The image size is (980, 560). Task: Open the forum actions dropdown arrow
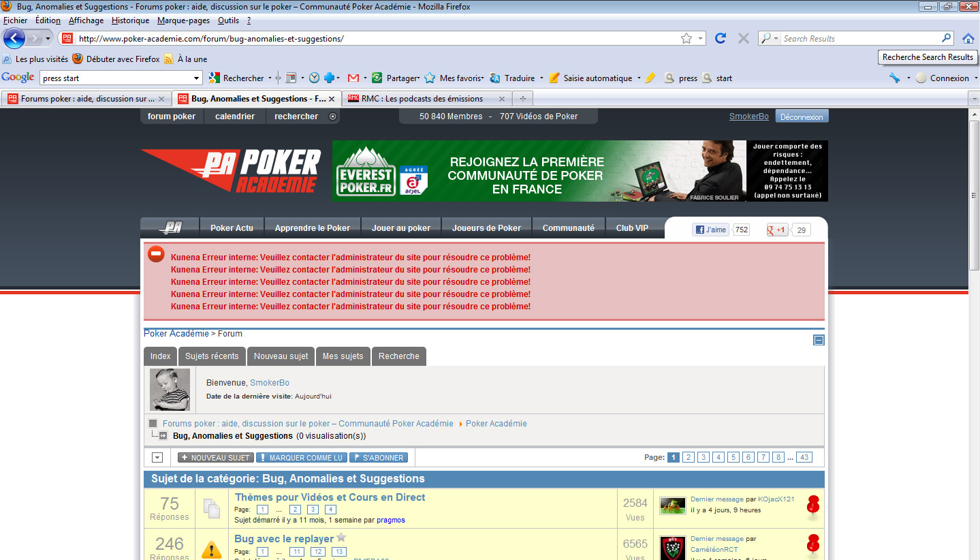157,458
